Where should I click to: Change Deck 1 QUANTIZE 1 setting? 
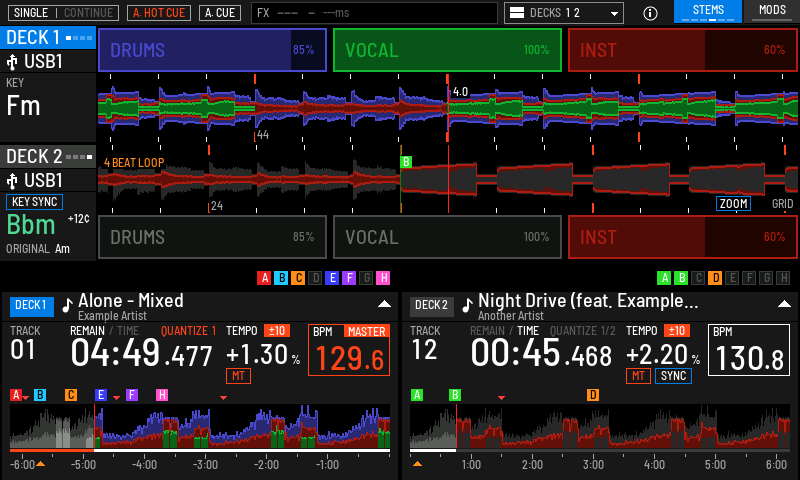coord(188,331)
